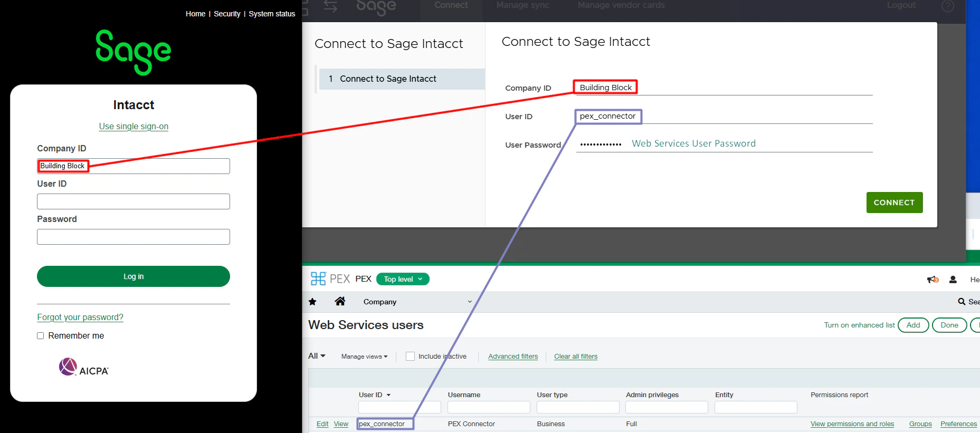The height and width of the screenshot is (433, 980).
Task: Click the Business user type cell
Action: [551, 424]
